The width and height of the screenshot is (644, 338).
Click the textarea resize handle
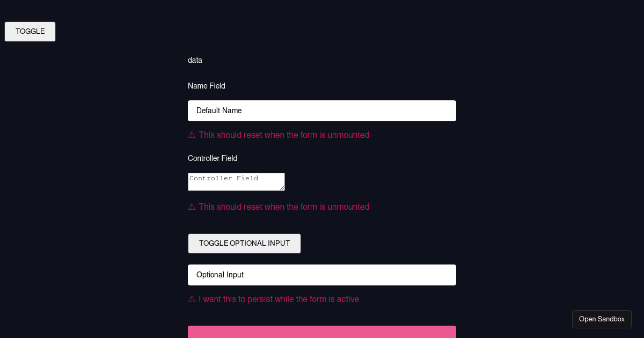coord(282,189)
